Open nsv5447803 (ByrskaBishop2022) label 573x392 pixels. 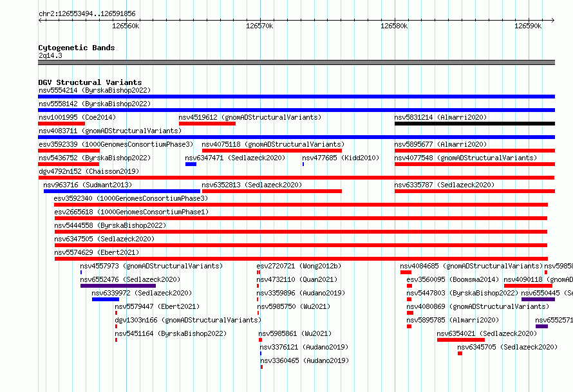point(463,293)
